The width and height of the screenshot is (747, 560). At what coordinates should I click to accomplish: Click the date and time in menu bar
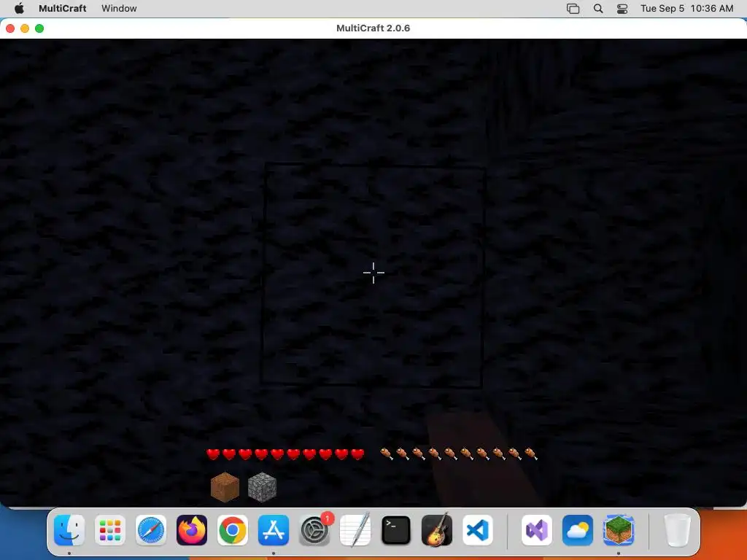pyautogui.click(x=686, y=9)
